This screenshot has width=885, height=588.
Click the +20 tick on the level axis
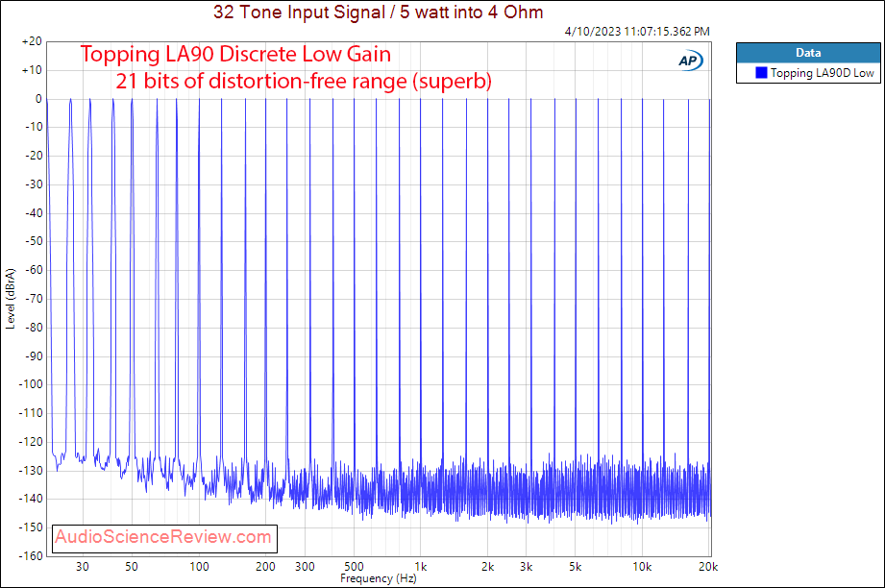tap(30, 42)
